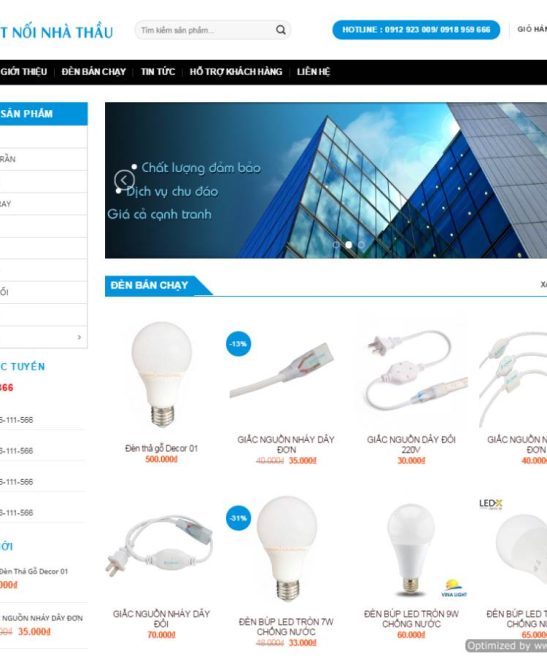This screenshot has height=656, width=547.
Task: Click into the product search field
Action: pyautogui.click(x=207, y=30)
